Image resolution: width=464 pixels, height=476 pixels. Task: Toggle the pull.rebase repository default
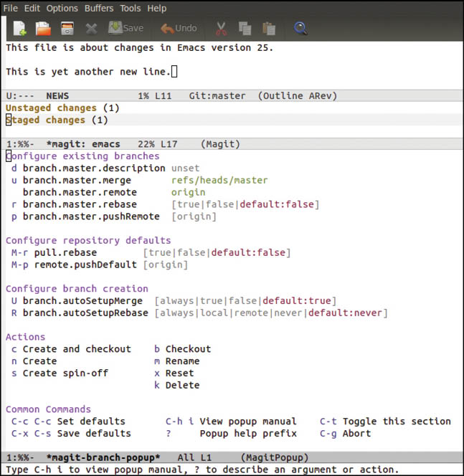click(x=64, y=253)
